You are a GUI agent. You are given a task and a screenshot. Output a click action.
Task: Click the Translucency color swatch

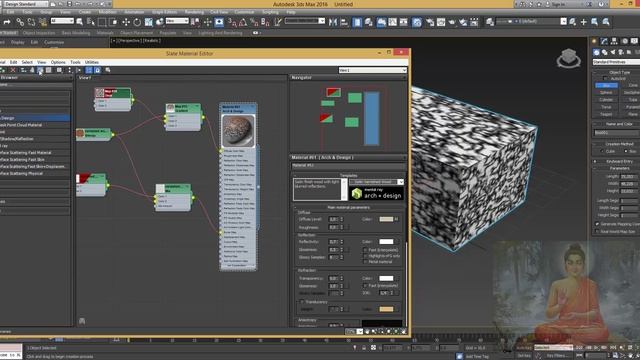pyautogui.click(x=386, y=309)
